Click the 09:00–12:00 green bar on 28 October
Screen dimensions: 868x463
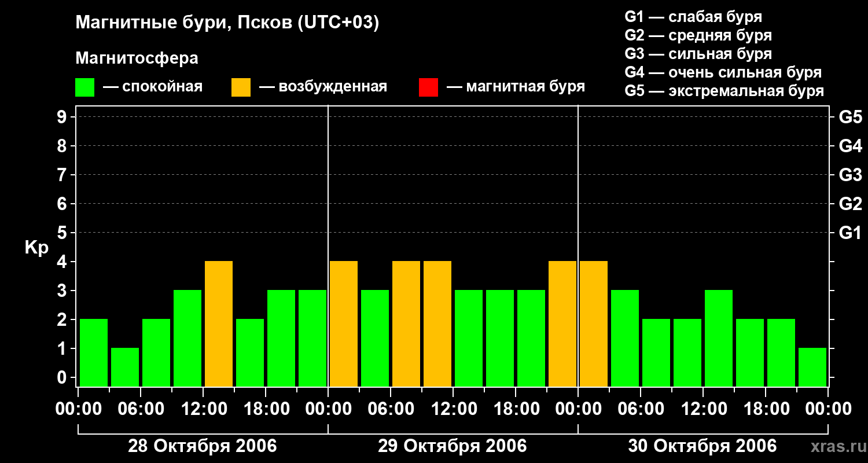point(187,338)
